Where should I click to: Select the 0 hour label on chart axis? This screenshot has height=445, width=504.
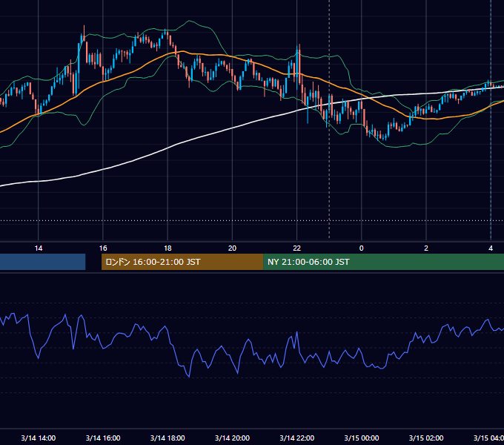pyautogui.click(x=361, y=248)
